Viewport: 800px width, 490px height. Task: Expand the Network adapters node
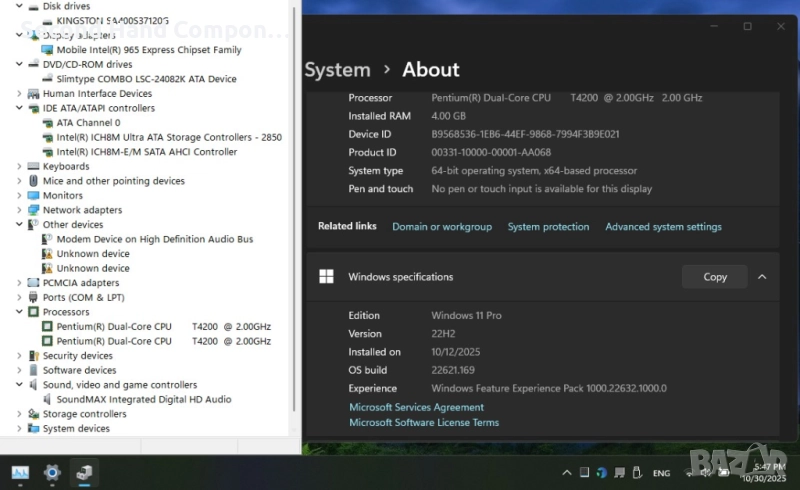[19, 210]
